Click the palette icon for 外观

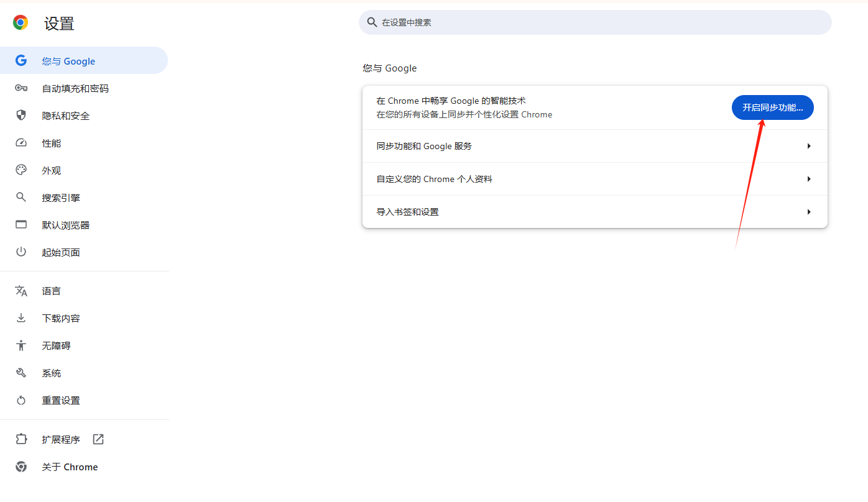21,170
